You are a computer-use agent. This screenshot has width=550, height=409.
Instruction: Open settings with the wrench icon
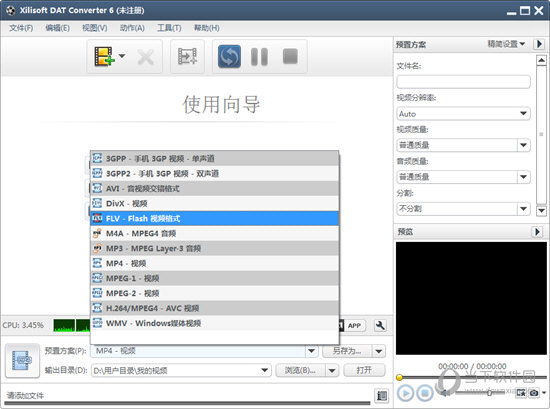click(380, 326)
